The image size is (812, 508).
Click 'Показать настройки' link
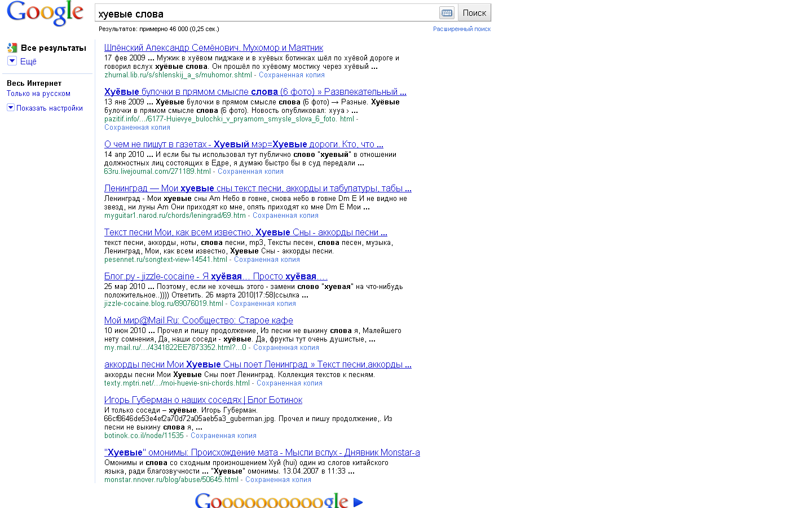point(50,108)
